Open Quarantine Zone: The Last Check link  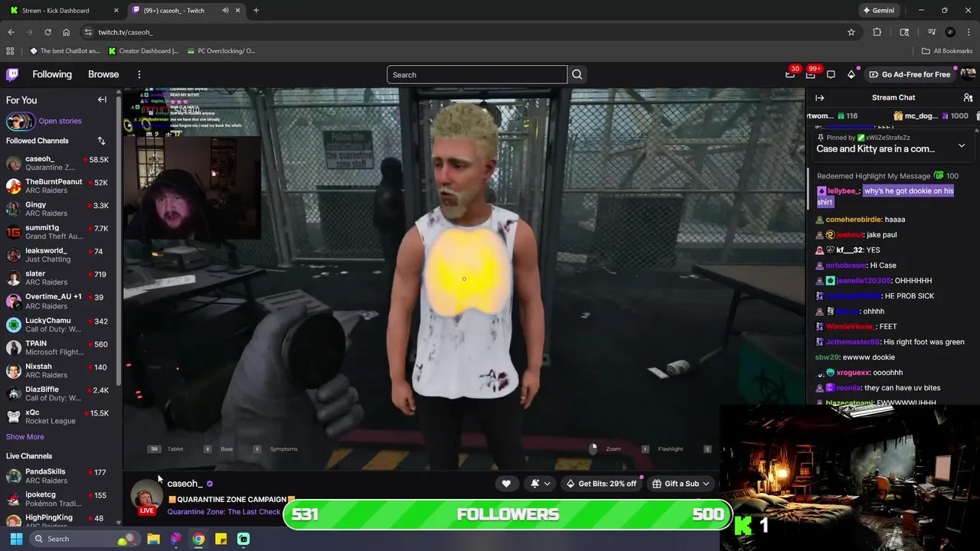tap(224, 512)
